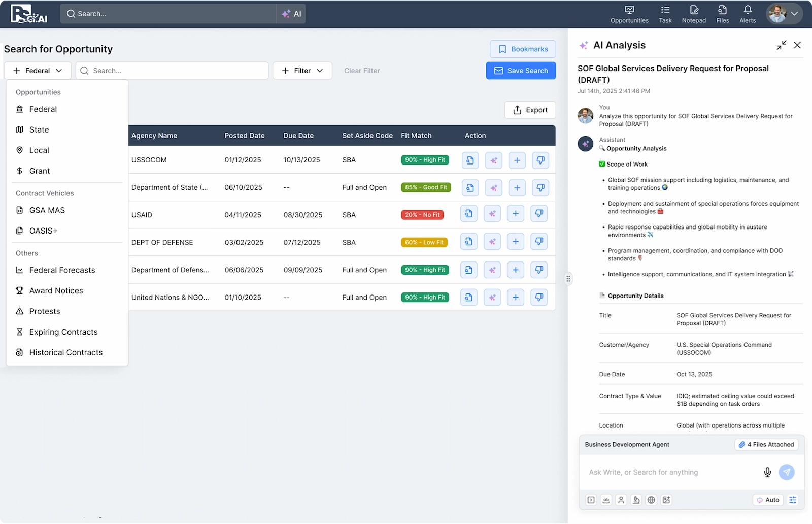Open Federal Forecasts menu item
Screen dimensions: 812x524
67,270
